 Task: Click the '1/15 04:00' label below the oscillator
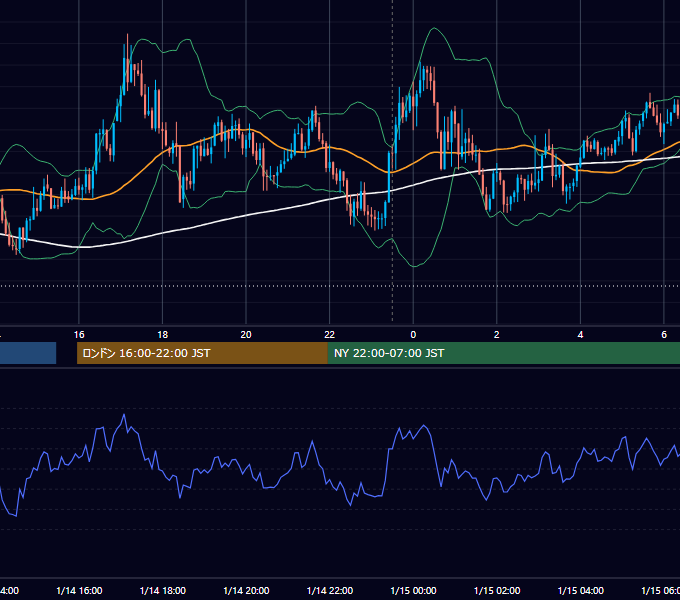point(581,591)
